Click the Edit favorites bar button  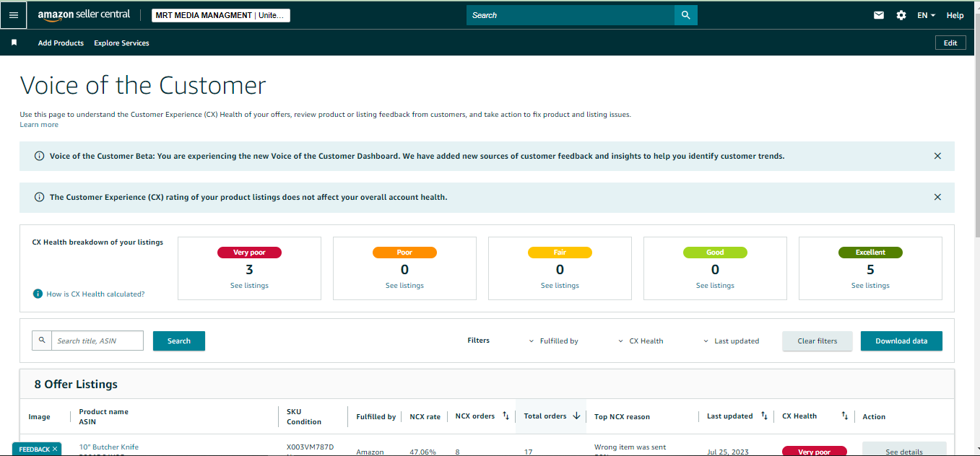point(950,43)
